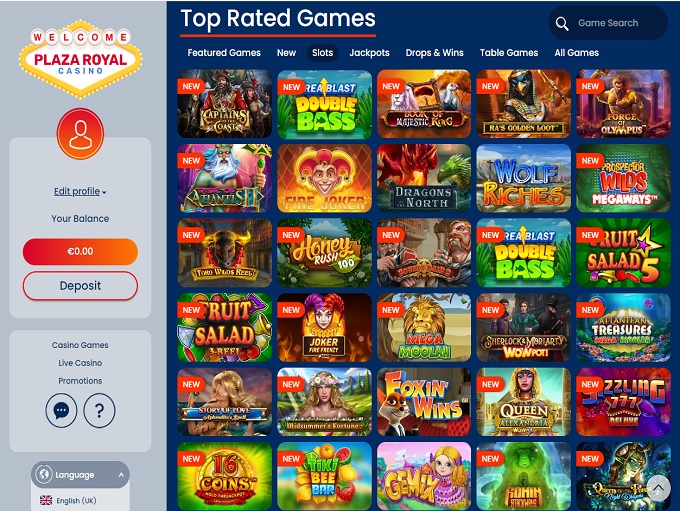Viewport: 680px width, 511px height.
Task: Click the Deposit button
Action: click(80, 286)
